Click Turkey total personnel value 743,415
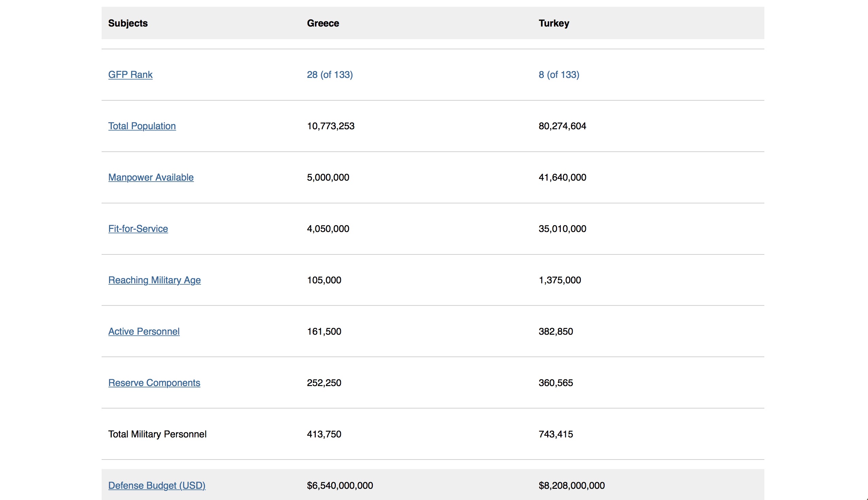 [x=555, y=434]
